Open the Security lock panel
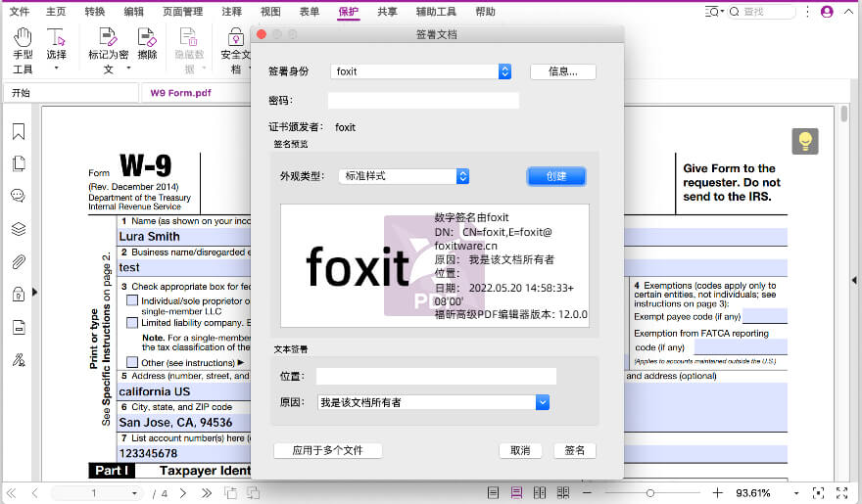This screenshot has width=862, height=504. 19,295
